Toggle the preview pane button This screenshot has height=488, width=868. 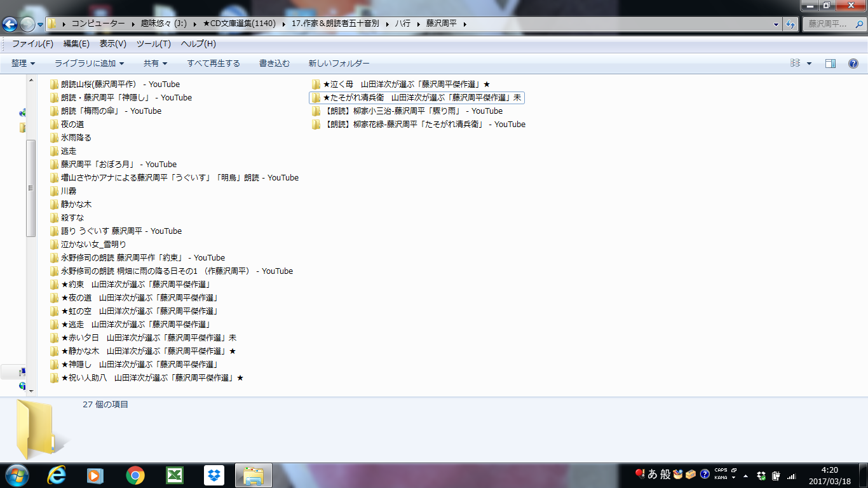(x=830, y=64)
